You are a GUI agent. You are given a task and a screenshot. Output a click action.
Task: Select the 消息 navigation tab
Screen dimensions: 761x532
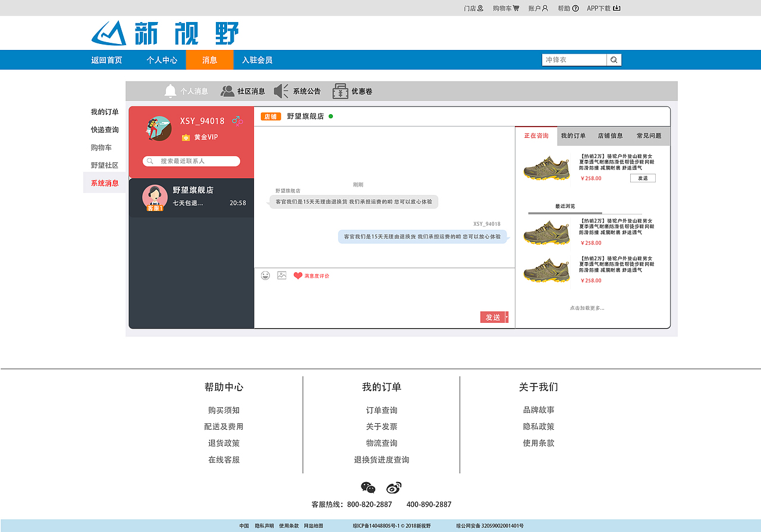click(x=210, y=60)
